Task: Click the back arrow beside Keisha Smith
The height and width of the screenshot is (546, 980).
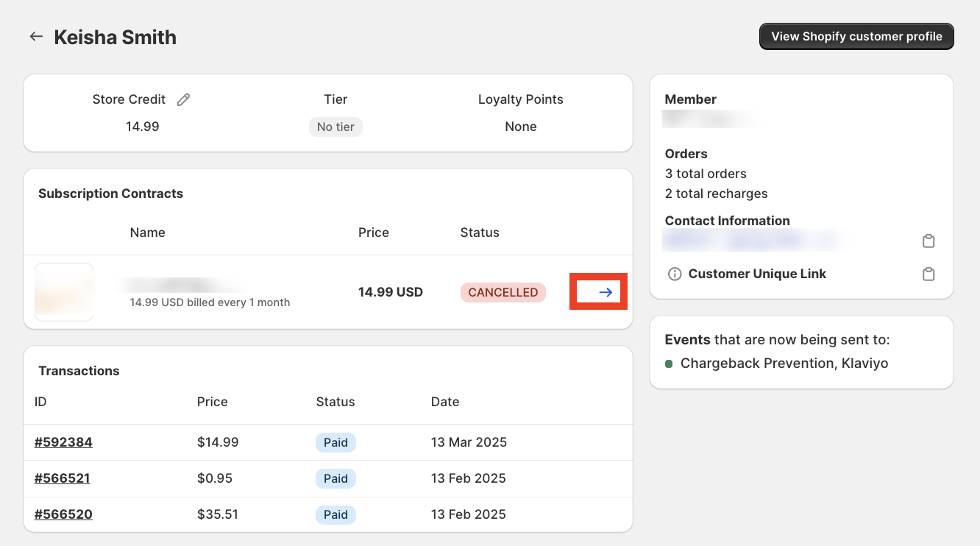Action: tap(36, 37)
